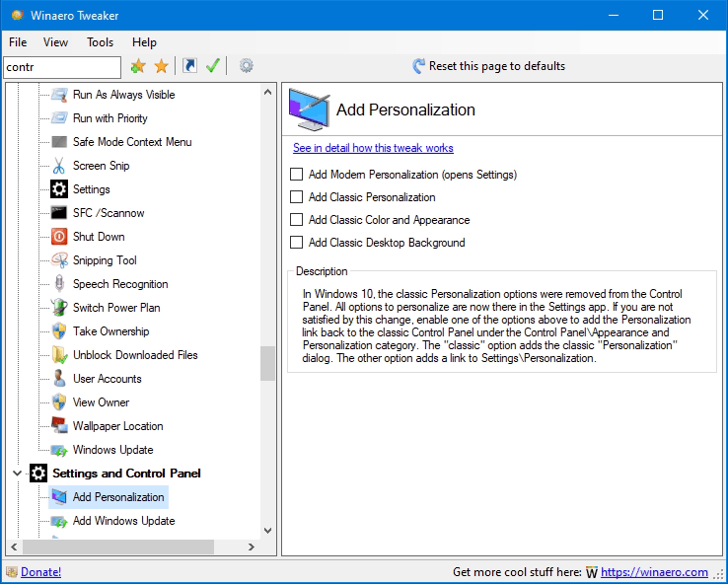This screenshot has width=728, height=584.
Task: Select Wallpaper Location entry
Action: (x=118, y=426)
